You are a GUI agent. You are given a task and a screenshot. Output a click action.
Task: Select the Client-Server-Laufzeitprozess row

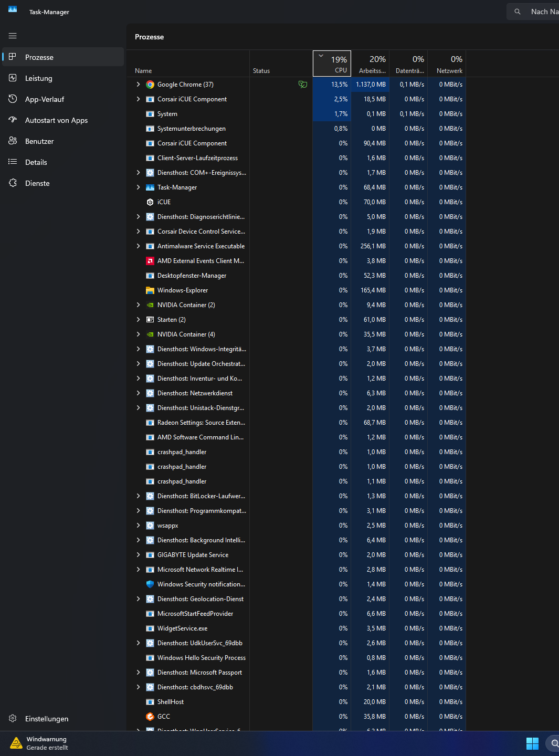click(x=297, y=158)
